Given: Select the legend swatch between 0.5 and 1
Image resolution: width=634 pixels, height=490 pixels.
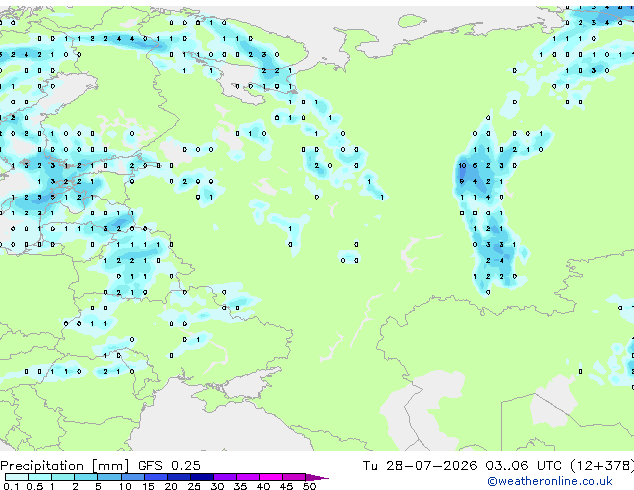Looking at the screenshot, I should tap(40, 477).
